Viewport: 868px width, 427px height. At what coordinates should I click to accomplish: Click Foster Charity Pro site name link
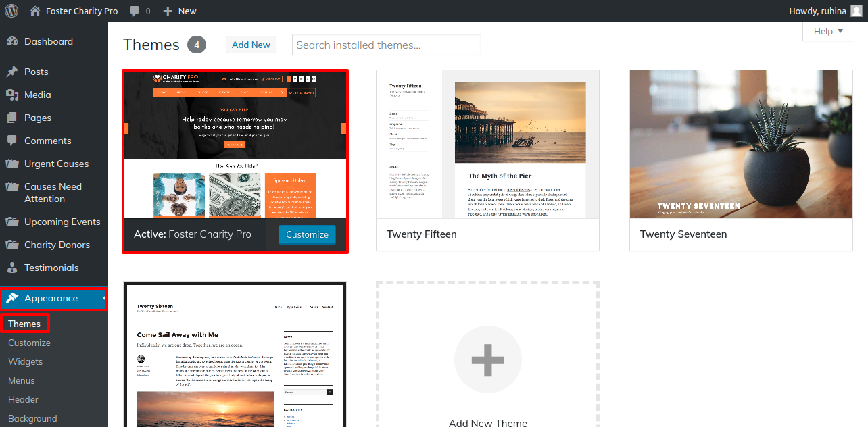pos(82,11)
